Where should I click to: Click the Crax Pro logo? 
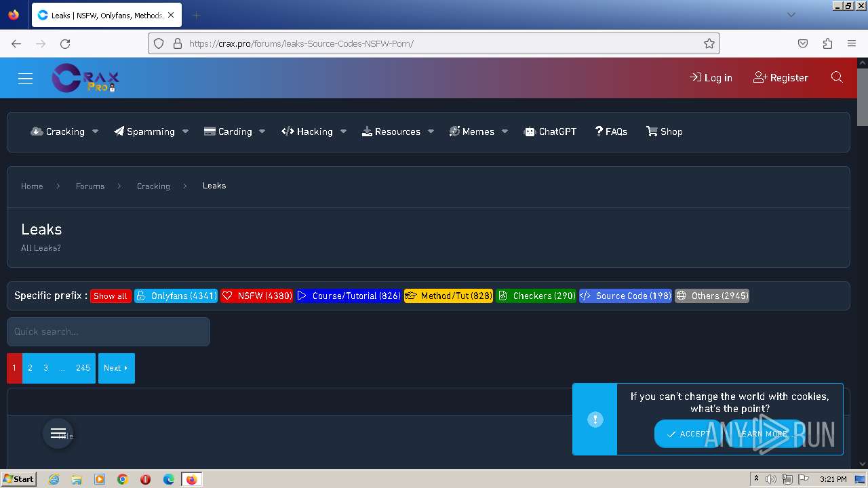coord(85,78)
